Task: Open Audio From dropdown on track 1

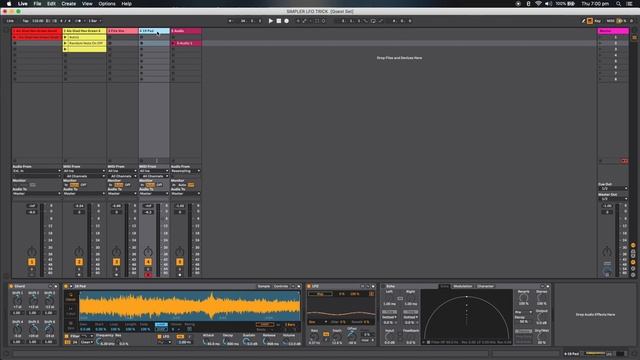Action: [37, 171]
